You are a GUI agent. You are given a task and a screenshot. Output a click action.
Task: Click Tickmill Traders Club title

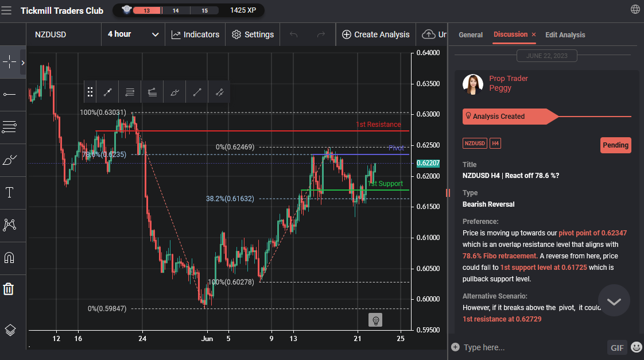tap(62, 11)
